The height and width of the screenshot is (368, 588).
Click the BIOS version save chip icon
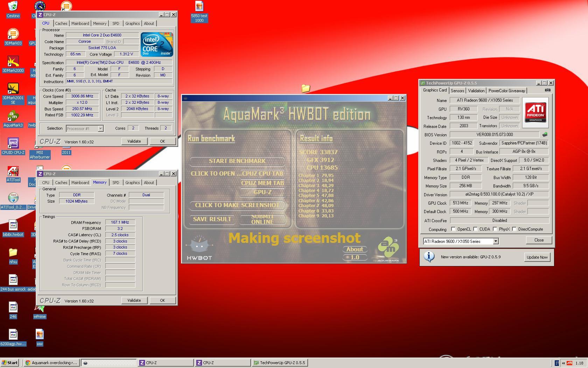click(545, 135)
